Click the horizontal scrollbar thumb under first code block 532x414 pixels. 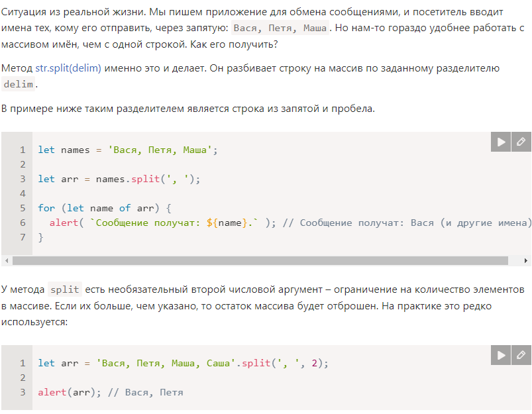(x=260, y=260)
